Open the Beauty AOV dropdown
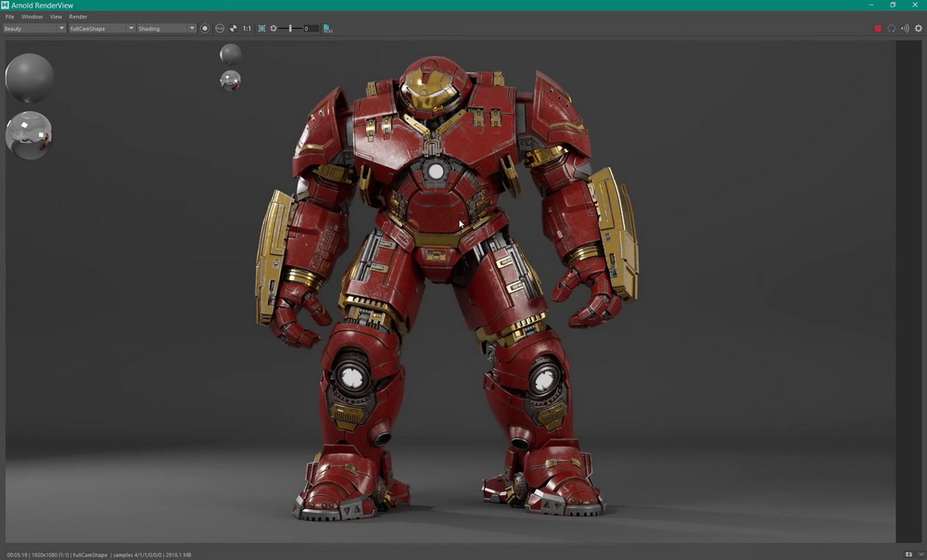 tap(33, 29)
